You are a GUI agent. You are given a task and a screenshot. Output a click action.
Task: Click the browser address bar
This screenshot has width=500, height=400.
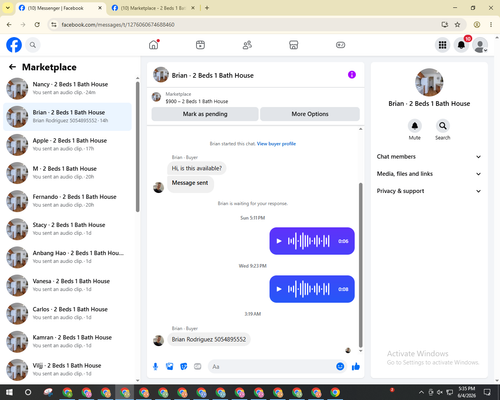(x=247, y=25)
